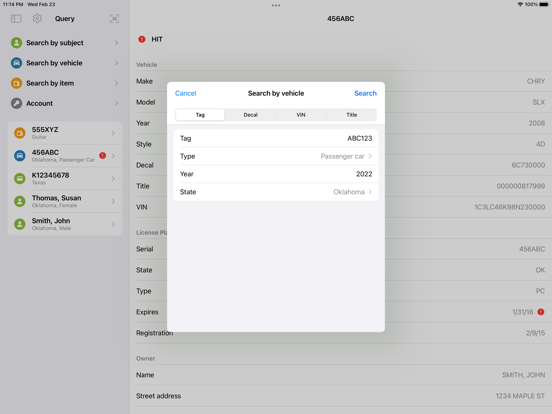
Task: Click street address 1234 MAPLE ST
Action: 520,396
